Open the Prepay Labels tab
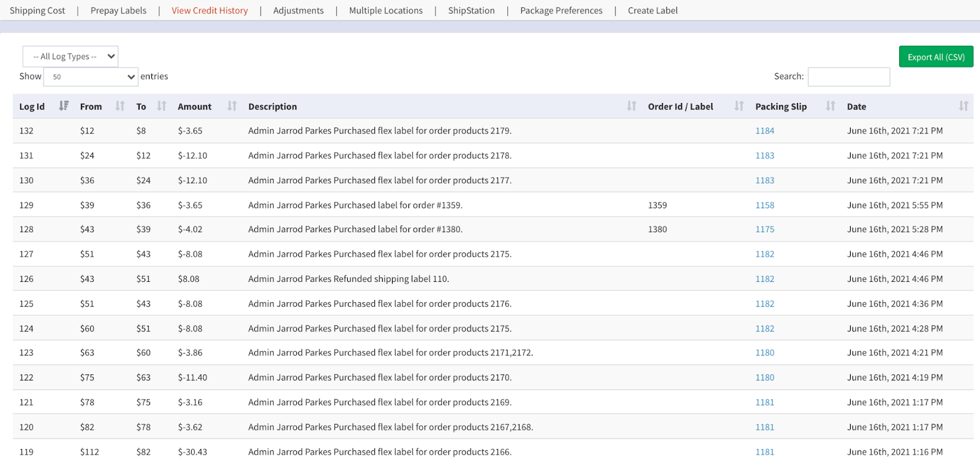The height and width of the screenshot is (462, 980). pyautogui.click(x=118, y=10)
